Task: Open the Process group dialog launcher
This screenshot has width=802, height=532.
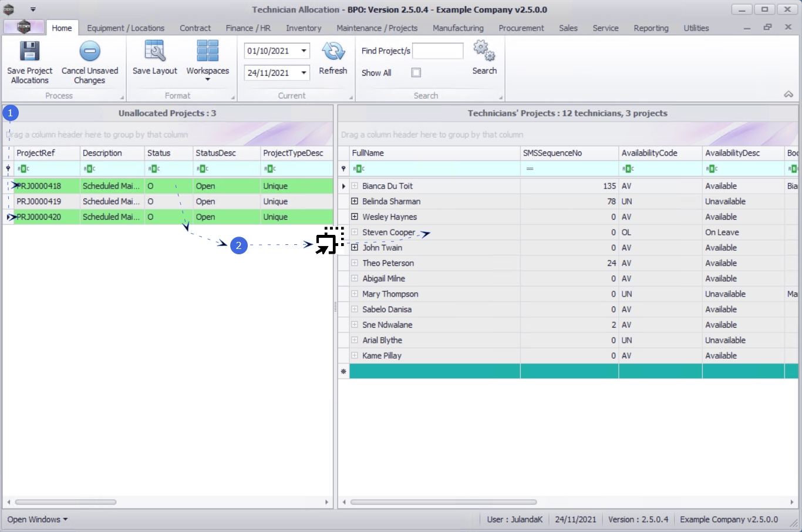Action: click(x=122, y=97)
